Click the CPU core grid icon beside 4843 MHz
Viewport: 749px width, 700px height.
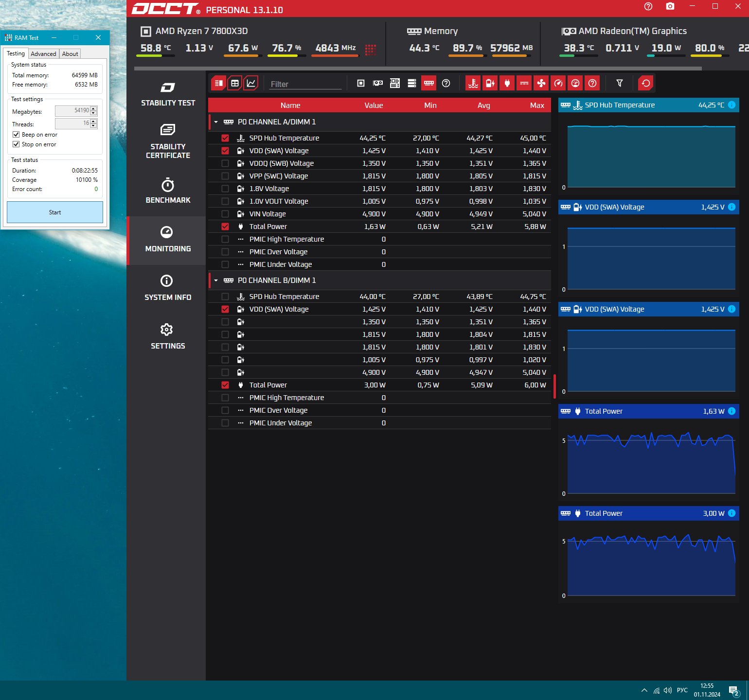[371, 49]
